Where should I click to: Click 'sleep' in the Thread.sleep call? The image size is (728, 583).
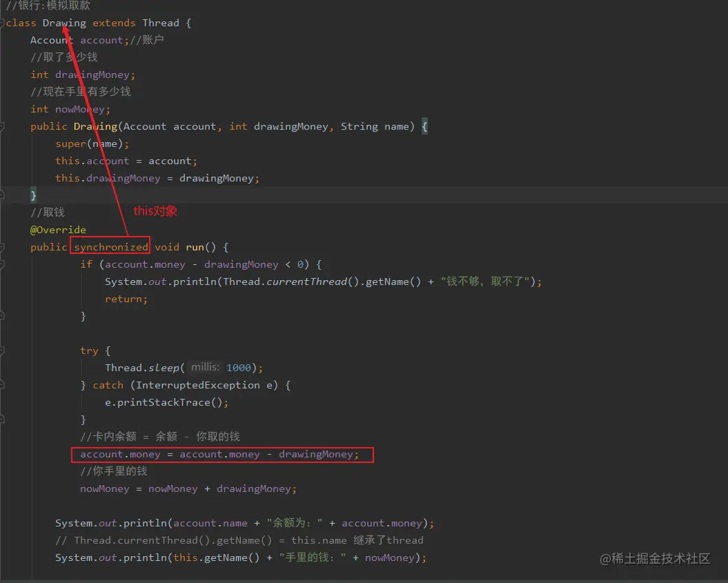click(164, 368)
